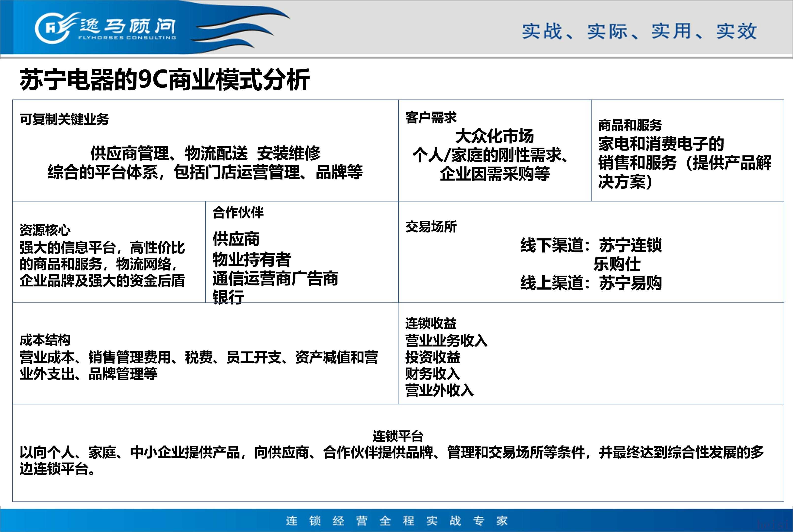Select the heading 交易场所
This screenshot has width=793, height=532.
point(431,227)
